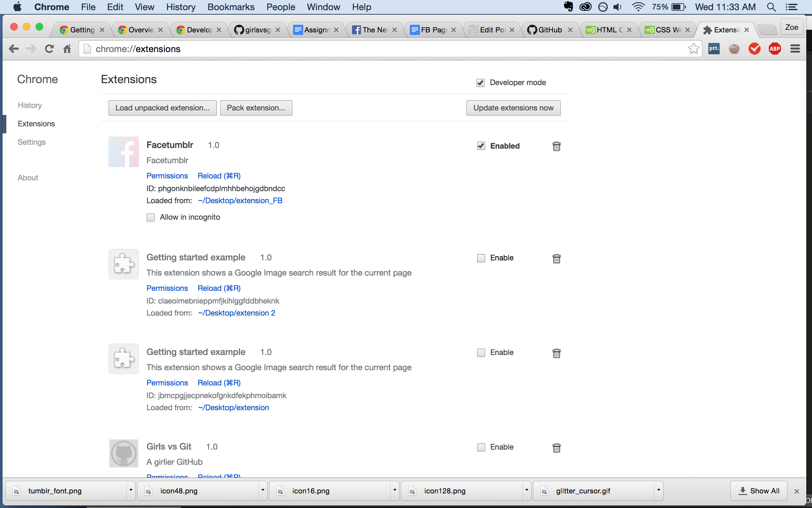
Task: Switch to the girlsvsg GitHub tab
Action: pos(257,30)
